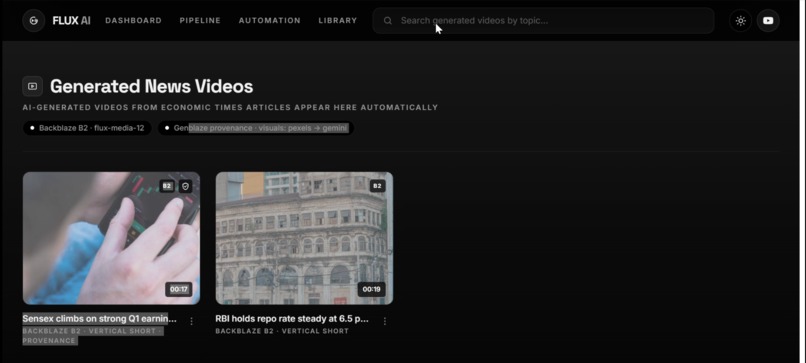
Task: Open the Automation nav item
Action: tap(269, 21)
